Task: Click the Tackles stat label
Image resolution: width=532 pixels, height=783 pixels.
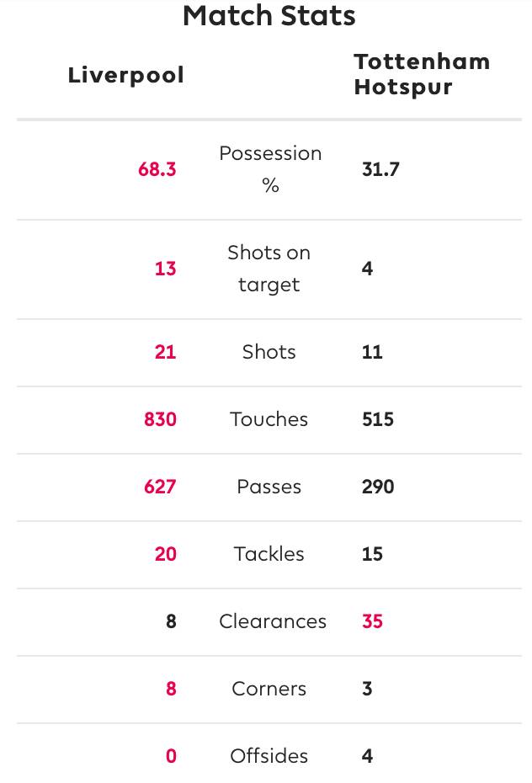Action: pos(269,554)
